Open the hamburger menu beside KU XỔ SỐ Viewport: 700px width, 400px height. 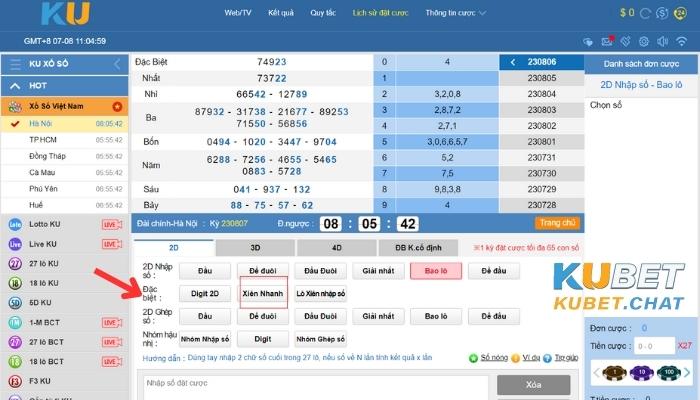[16, 64]
